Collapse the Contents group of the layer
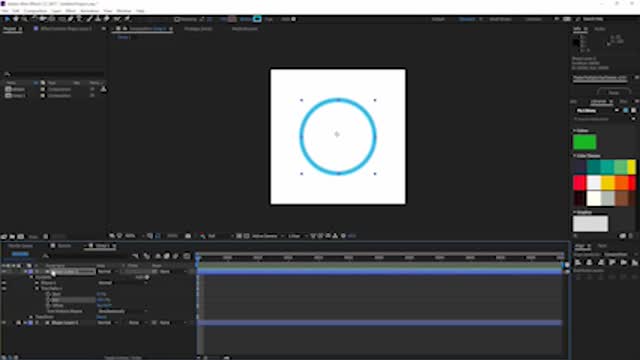640x360 pixels. 31,277
